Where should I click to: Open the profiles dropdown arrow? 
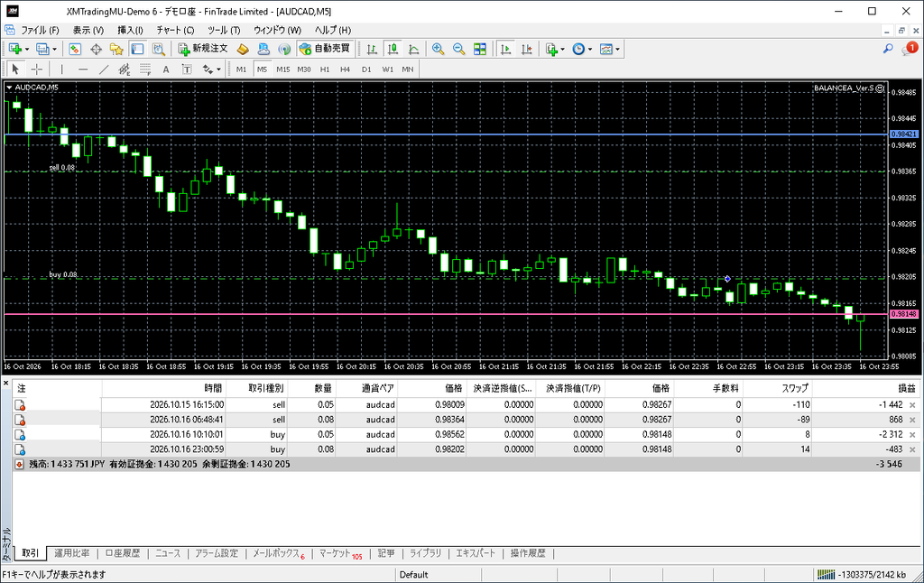(x=55, y=50)
